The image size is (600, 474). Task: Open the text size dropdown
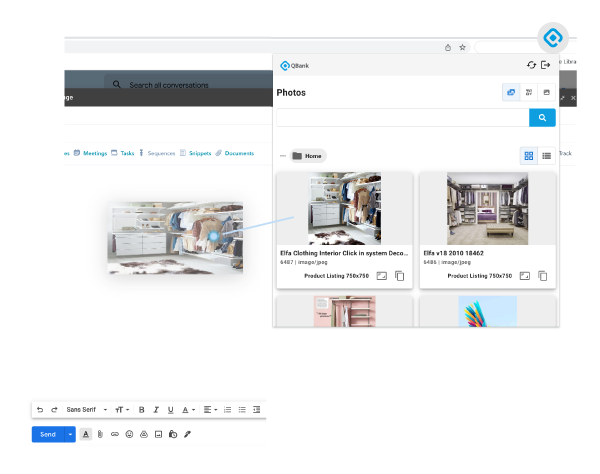(122, 410)
